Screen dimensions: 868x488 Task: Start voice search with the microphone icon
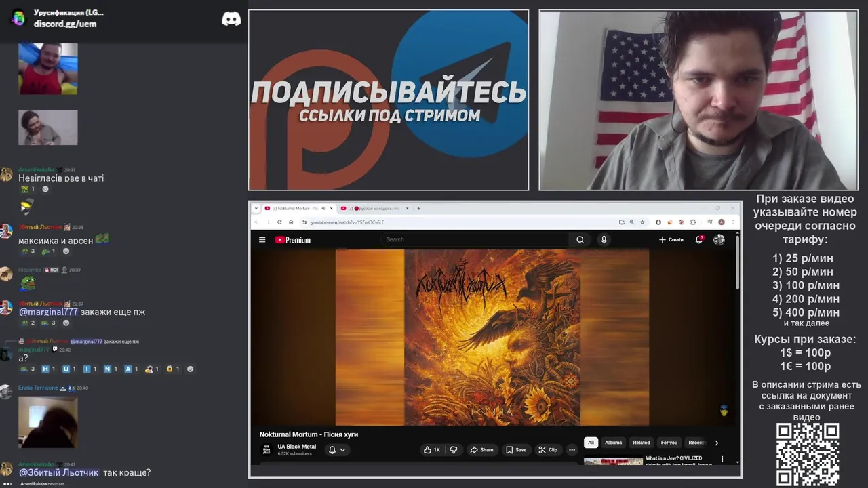point(604,239)
